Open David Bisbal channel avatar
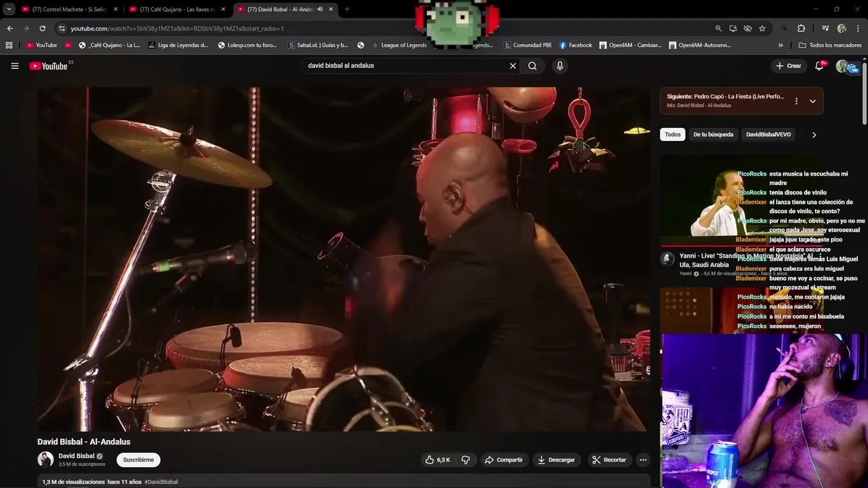The image size is (868, 488). (45, 460)
